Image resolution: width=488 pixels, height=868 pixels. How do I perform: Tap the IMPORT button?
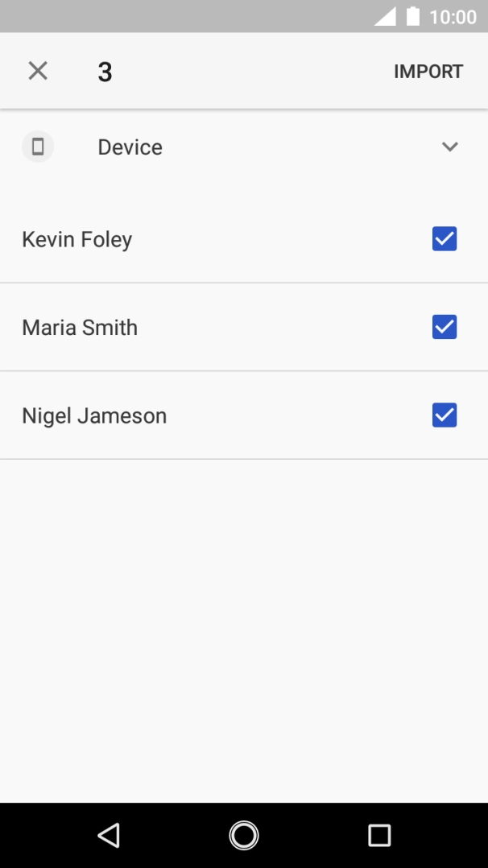click(428, 72)
